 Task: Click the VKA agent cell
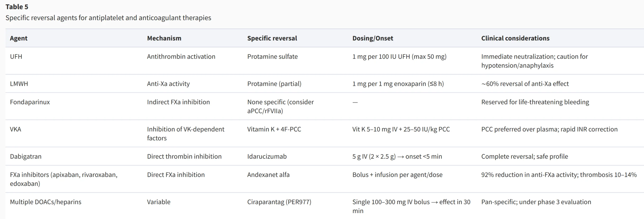pyautogui.click(x=16, y=129)
